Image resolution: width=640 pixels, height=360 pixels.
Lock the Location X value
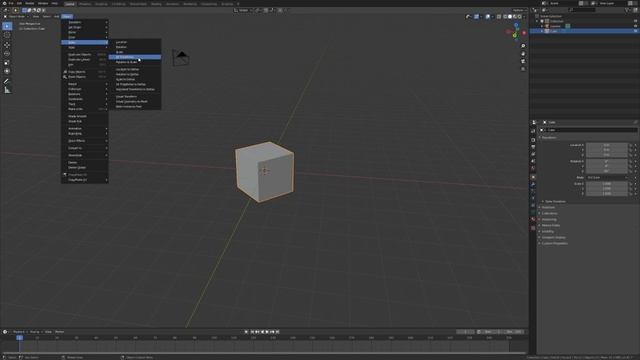(631, 145)
